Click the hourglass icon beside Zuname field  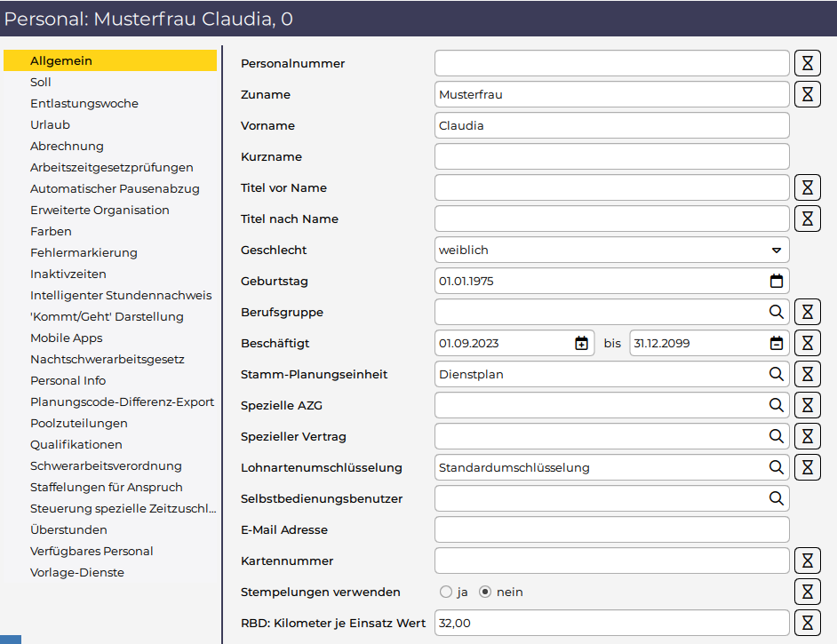pos(807,94)
